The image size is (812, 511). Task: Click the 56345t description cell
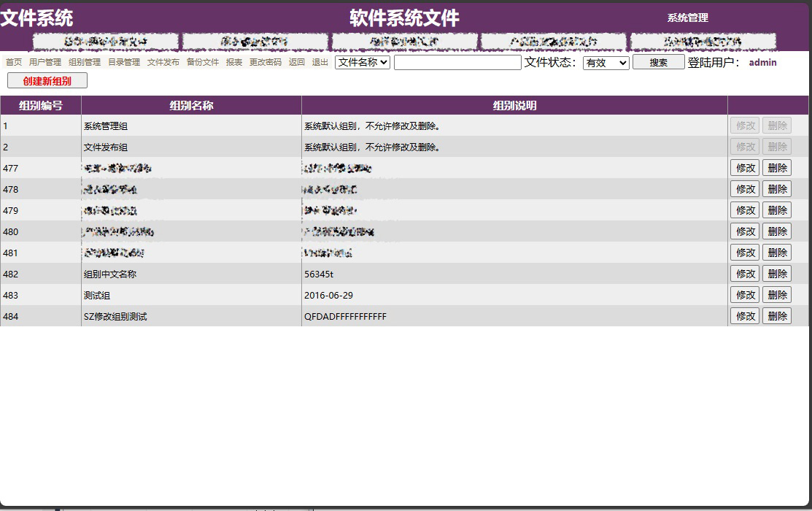point(515,274)
